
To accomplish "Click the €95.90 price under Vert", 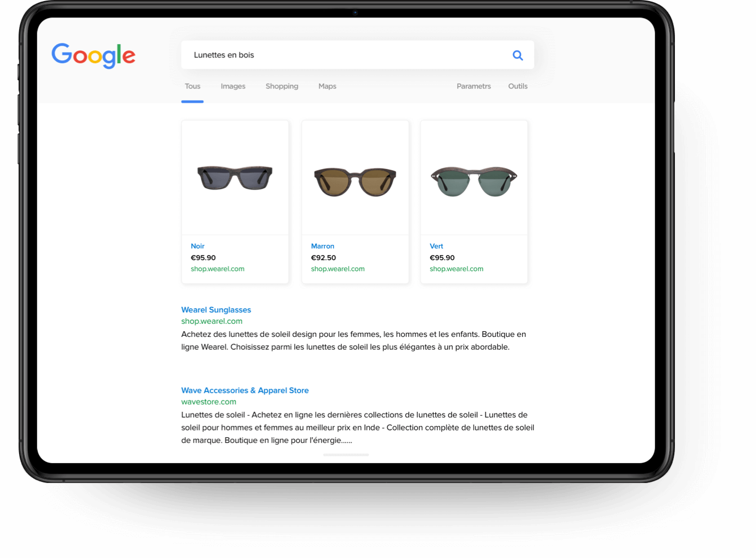I will pos(442,258).
